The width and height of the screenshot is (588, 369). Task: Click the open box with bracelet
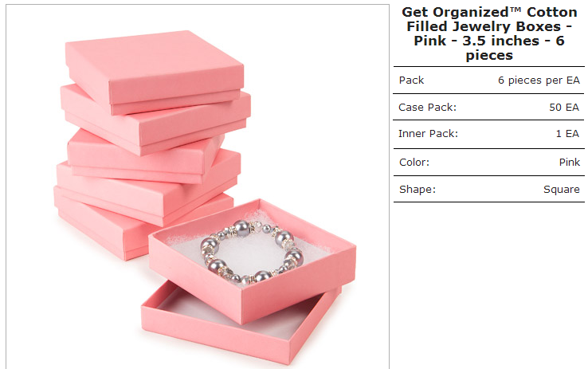[253, 261]
